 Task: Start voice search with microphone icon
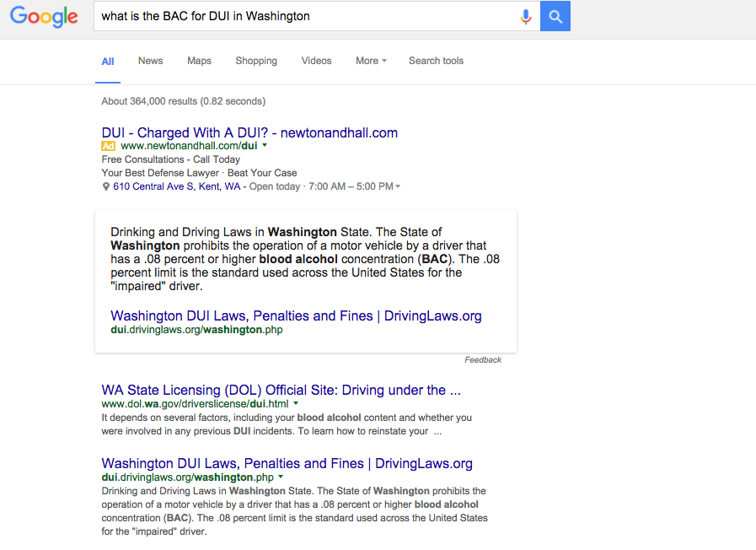coord(526,16)
